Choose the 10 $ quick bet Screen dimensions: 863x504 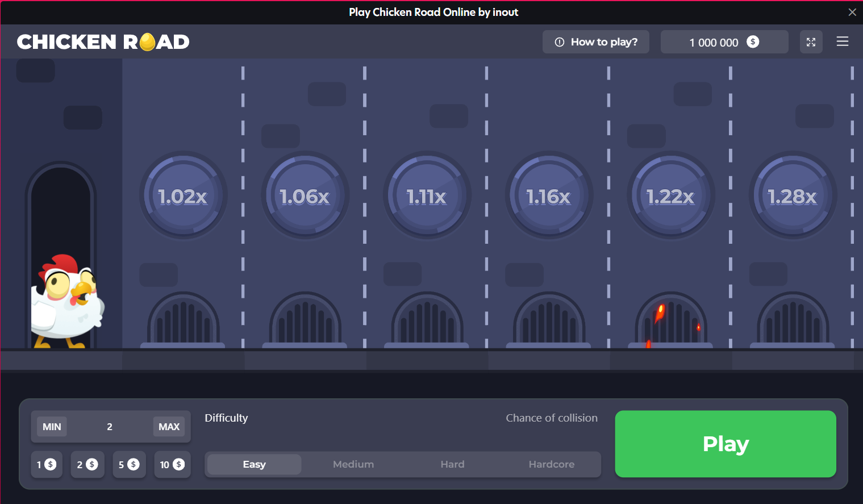pyautogui.click(x=172, y=465)
